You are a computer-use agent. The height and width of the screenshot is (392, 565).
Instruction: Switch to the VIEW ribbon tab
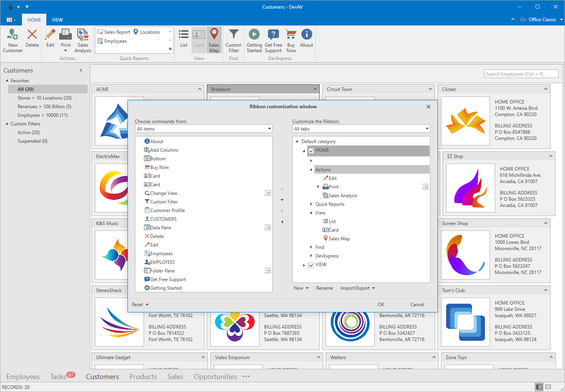point(57,20)
